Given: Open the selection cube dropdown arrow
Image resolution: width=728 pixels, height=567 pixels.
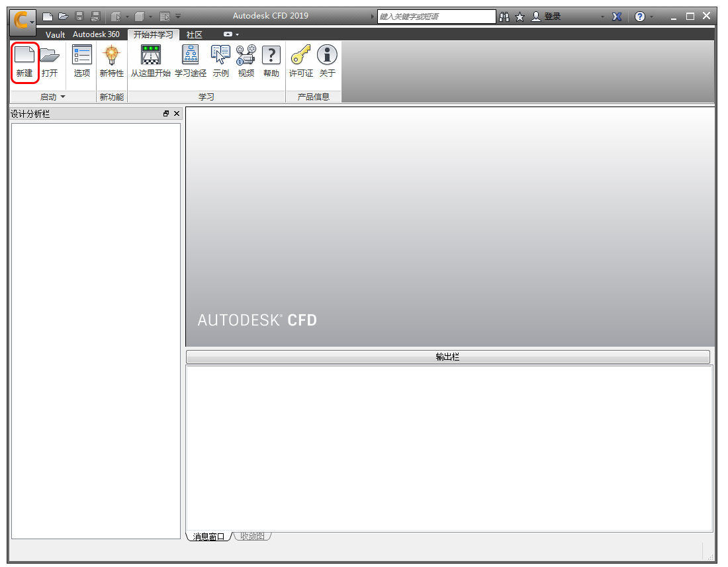Looking at the screenshot, I should [x=127, y=17].
